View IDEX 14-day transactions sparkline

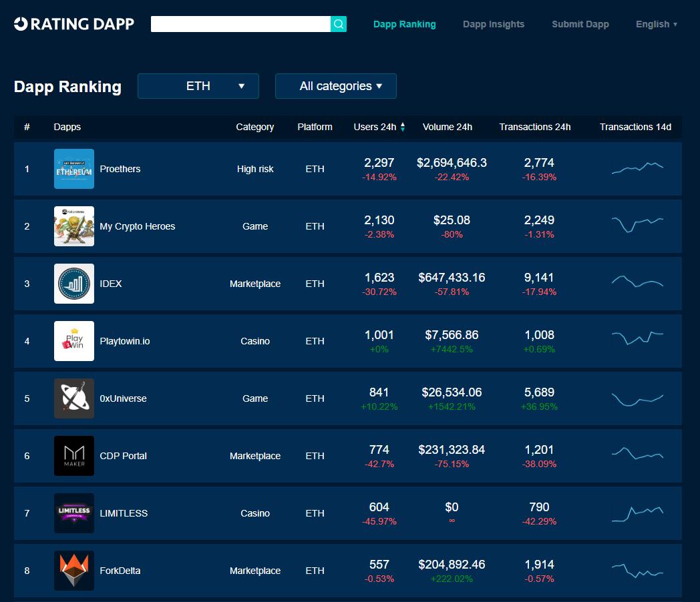coord(637,282)
